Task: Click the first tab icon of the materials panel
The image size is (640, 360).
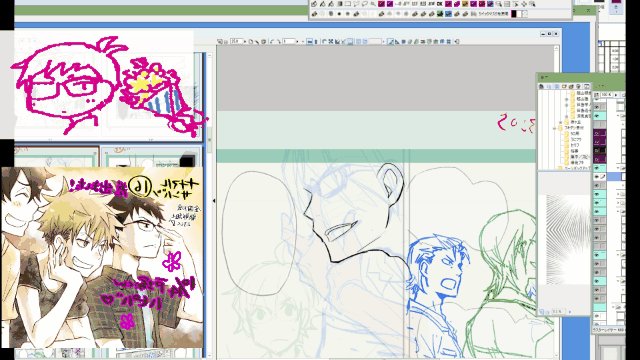Action: click(541, 87)
